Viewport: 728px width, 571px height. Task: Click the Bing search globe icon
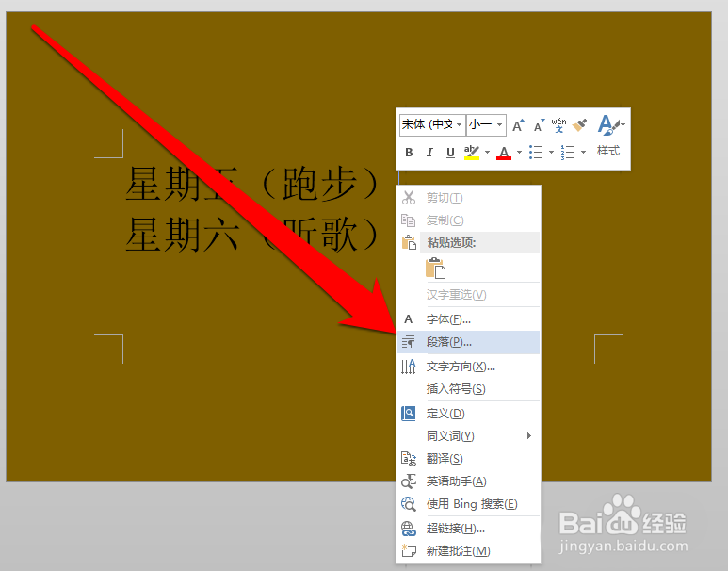click(x=408, y=504)
